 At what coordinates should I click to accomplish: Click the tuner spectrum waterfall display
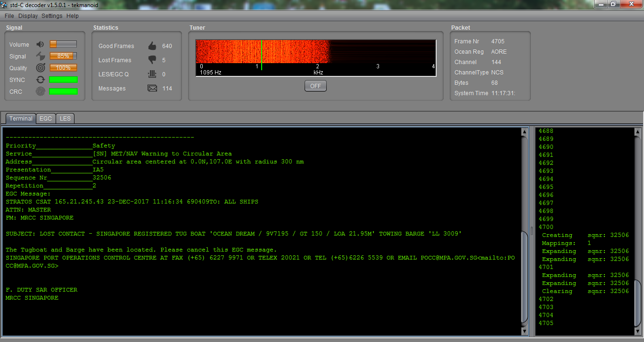tap(316, 52)
